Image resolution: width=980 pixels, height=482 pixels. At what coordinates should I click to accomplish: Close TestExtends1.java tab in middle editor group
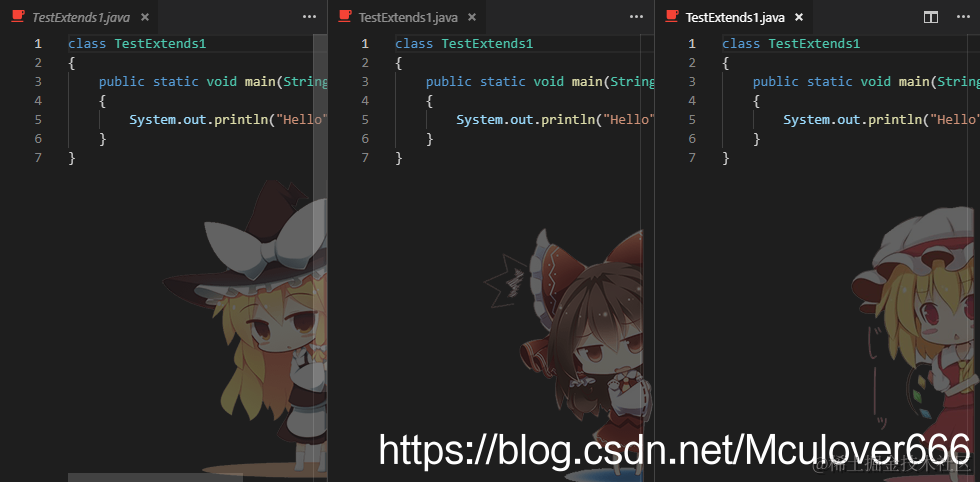coord(472,18)
